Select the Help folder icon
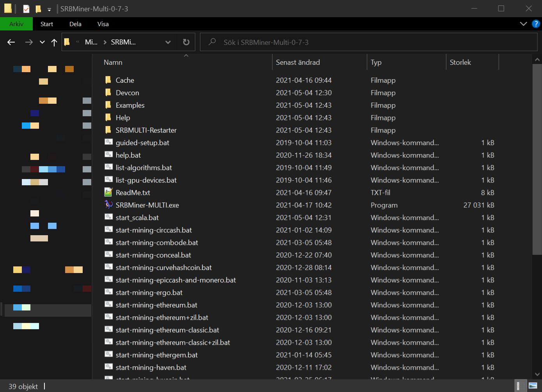Screen dimensions: 542x392 [x=108, y=117]
